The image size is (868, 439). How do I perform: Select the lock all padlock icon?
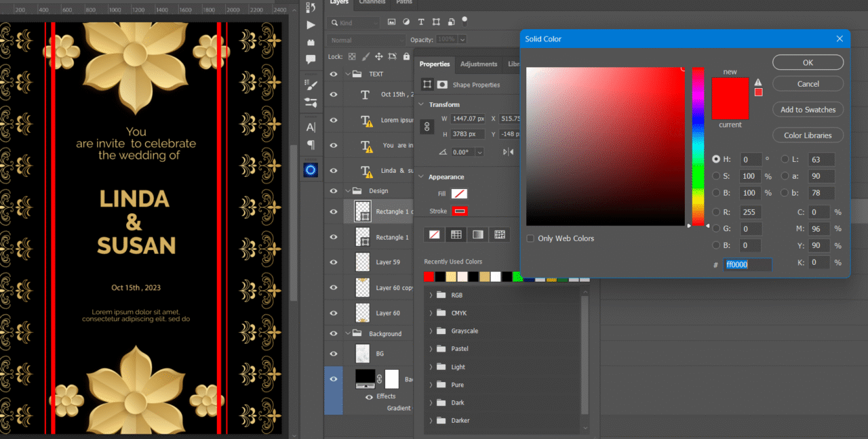[x=406, y=57]
